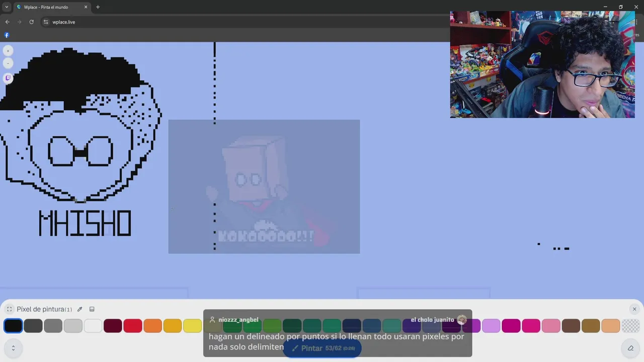Pick the dark brown color swatch
Viewport: 644px width, 362px height.
(571, 326)
